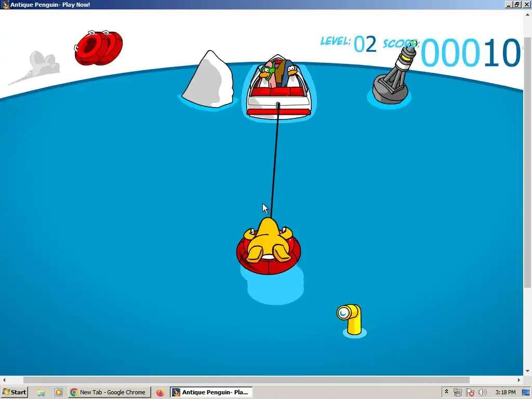Viewport: 532px width, 399px height.
Task: Click the show desktop tray icon
Action: coord(526,393)
